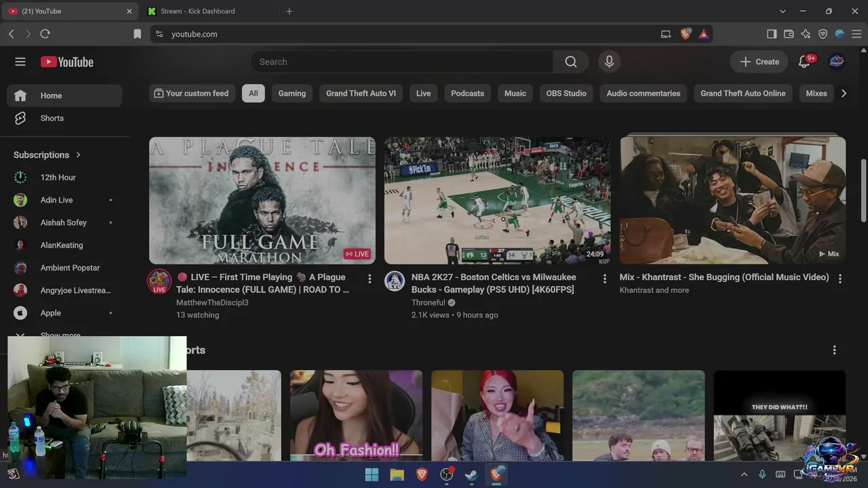Open Aishah Sofey channel subscription

click(64, 222)
